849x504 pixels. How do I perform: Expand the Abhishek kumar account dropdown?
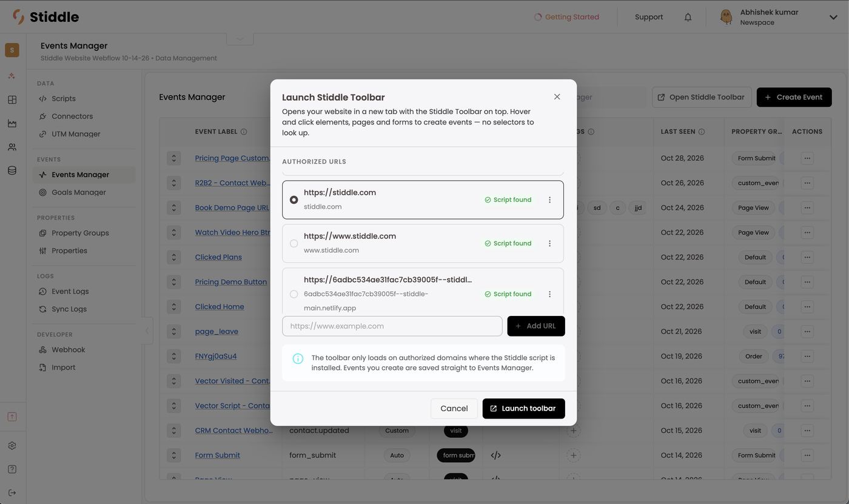(x=833, y=18)
